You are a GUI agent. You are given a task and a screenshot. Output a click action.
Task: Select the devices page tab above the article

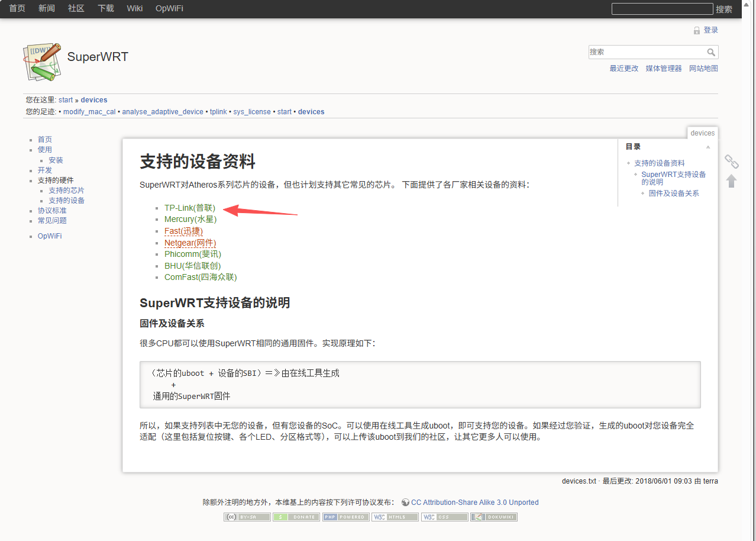pyautogui.click(x=703, y=133)
